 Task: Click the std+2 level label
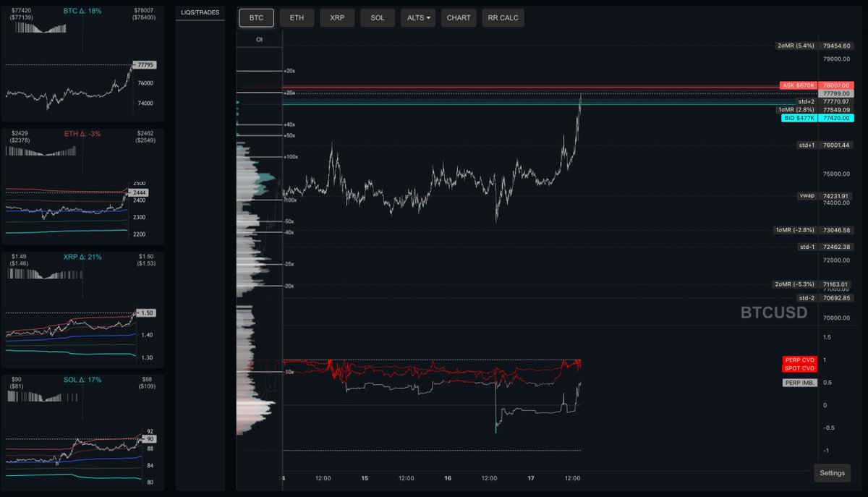[807, 102]
